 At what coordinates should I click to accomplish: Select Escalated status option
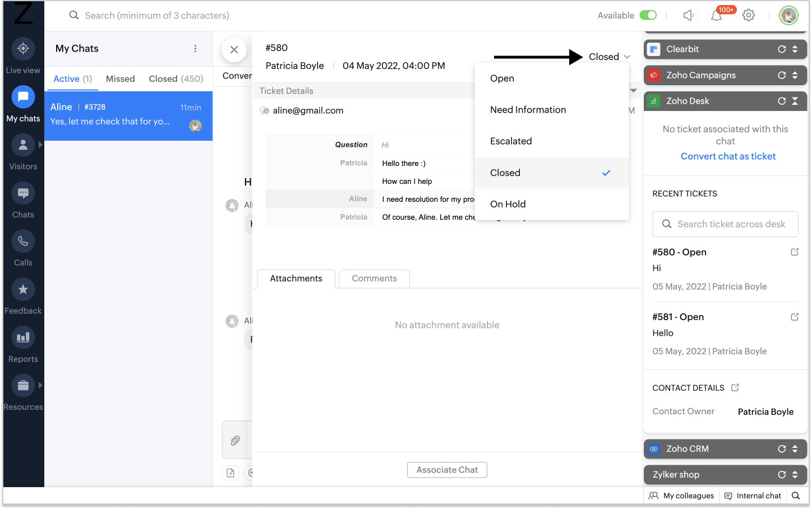pos(552,141)
